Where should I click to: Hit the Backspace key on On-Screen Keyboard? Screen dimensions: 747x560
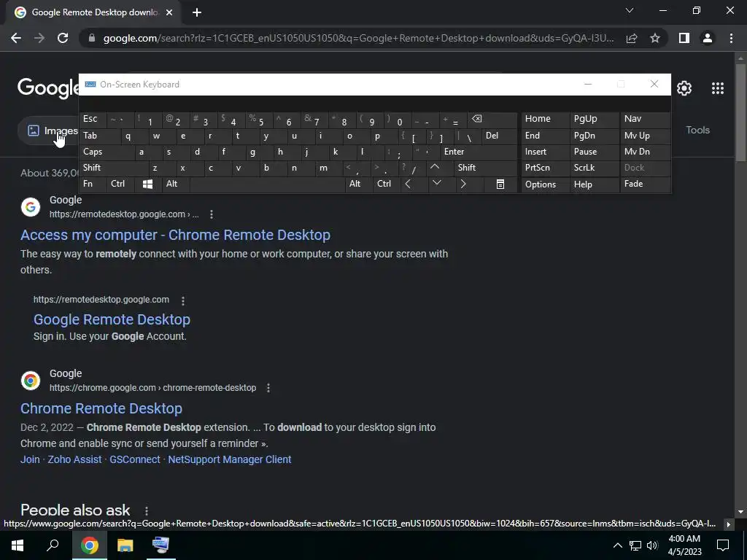pos(492,119)
